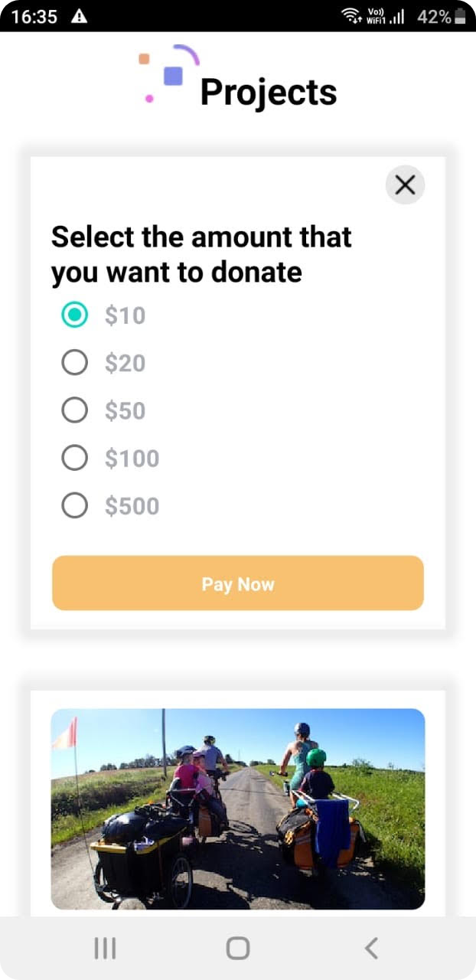Pick the $100 donation option
This screenshot has height=980, width=476.
75,458
